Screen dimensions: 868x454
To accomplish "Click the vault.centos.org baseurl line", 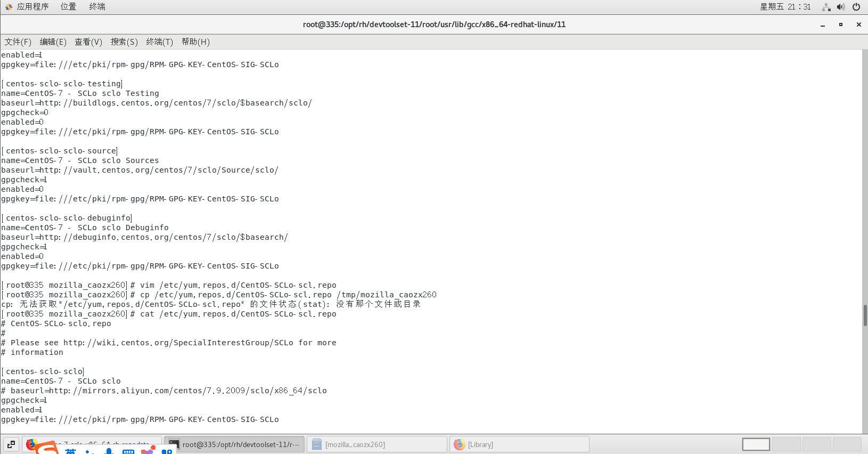I will coord(140,170).
